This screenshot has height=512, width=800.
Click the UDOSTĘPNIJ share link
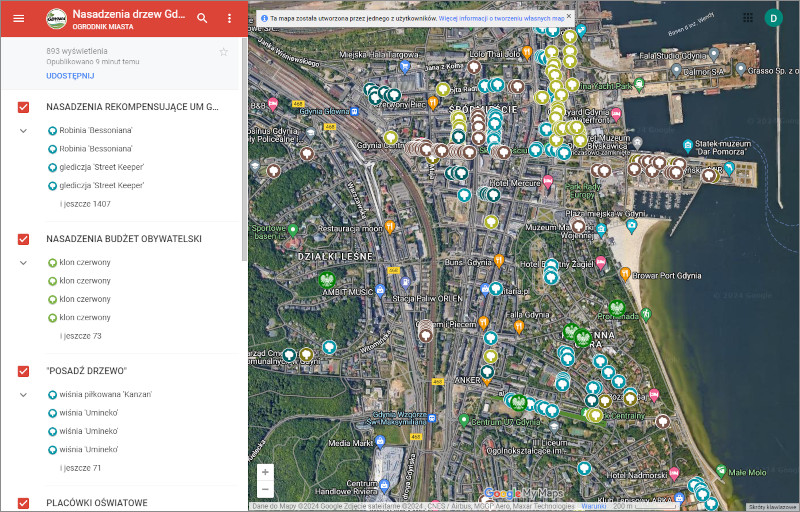(x=70, y=75)
